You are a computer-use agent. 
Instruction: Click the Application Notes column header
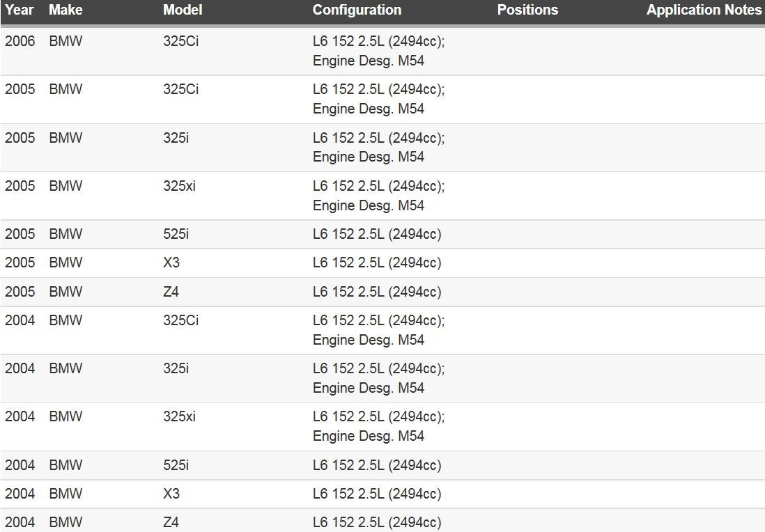tap(704, 10)
